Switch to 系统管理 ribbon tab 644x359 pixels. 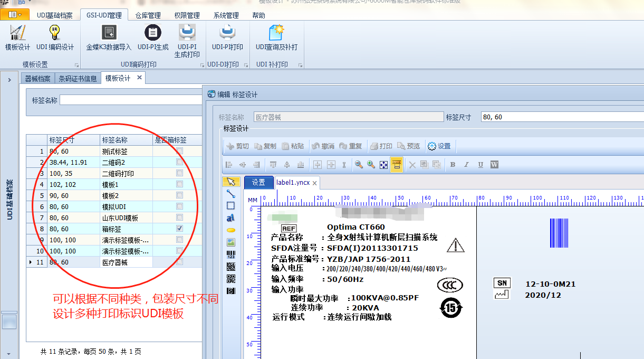(226, 15)
